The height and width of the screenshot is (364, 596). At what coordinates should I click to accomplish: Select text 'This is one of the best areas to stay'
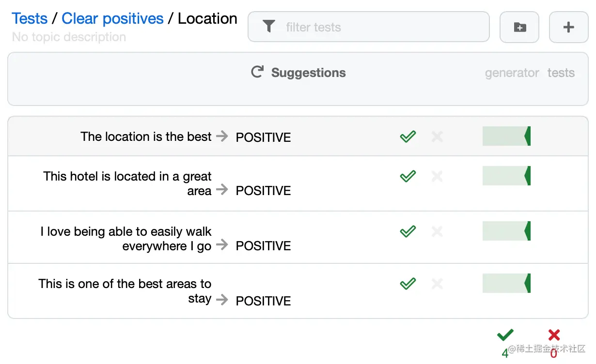[x=125, y=290]
